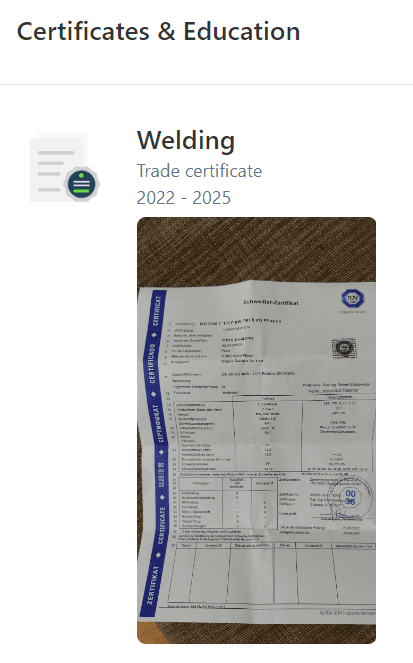Click the Certificates & Education heading

coord(159,31)
